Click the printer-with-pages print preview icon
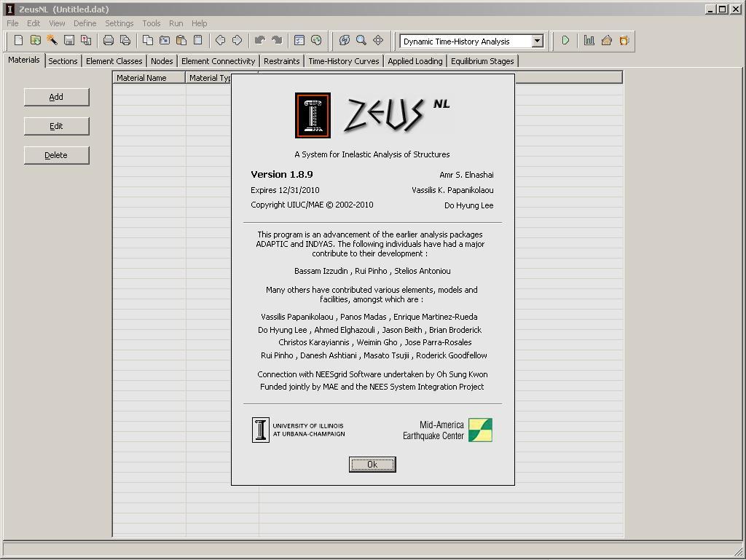The image size is (746, 560). (125, 40)
